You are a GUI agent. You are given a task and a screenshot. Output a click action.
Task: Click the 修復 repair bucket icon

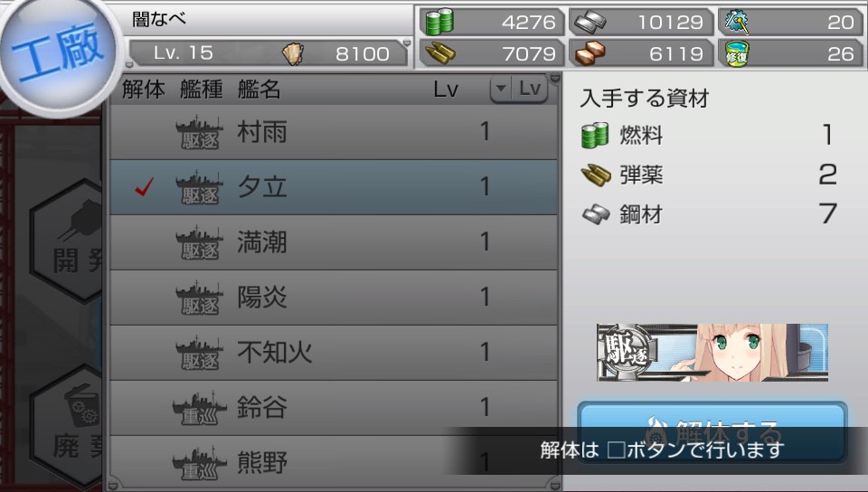pyautogui.click(x=737, y=53)
